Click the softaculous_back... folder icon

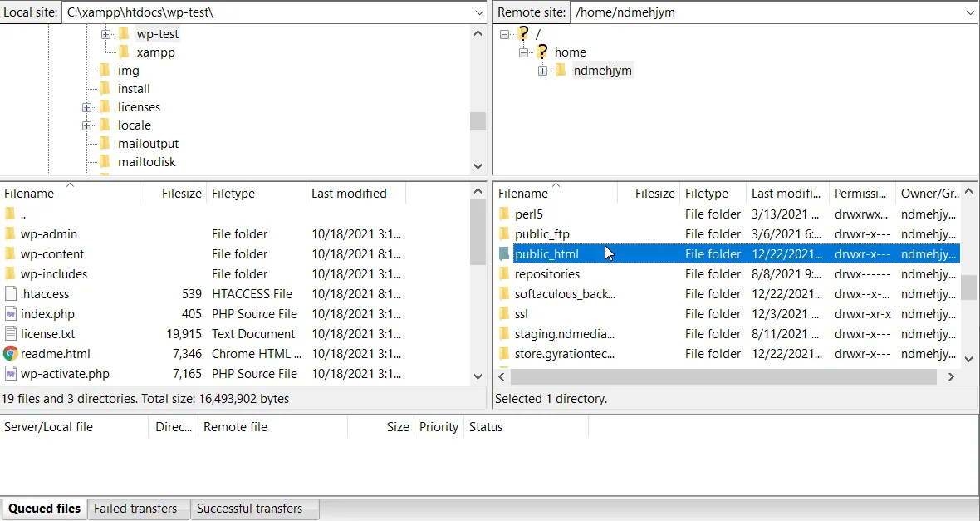504,294
